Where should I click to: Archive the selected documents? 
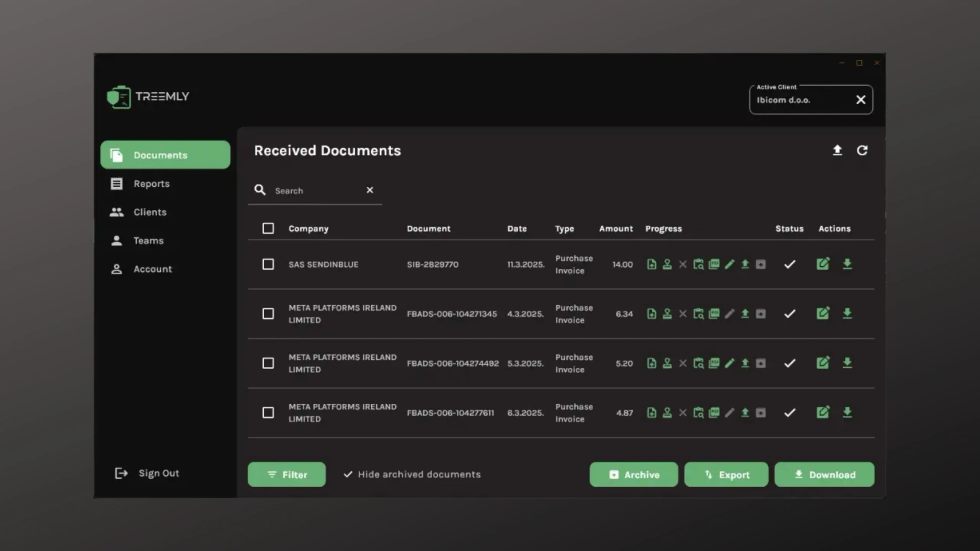(x=634, y=474)
